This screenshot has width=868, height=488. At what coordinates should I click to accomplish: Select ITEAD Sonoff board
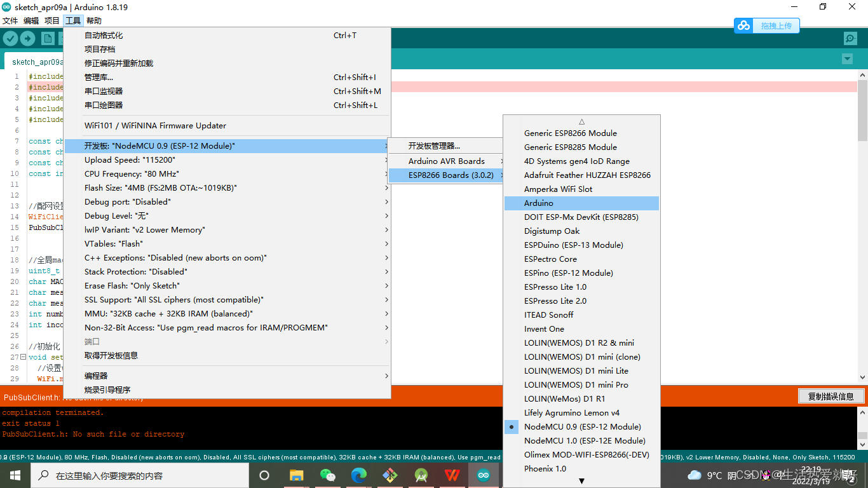pos(582,315)
